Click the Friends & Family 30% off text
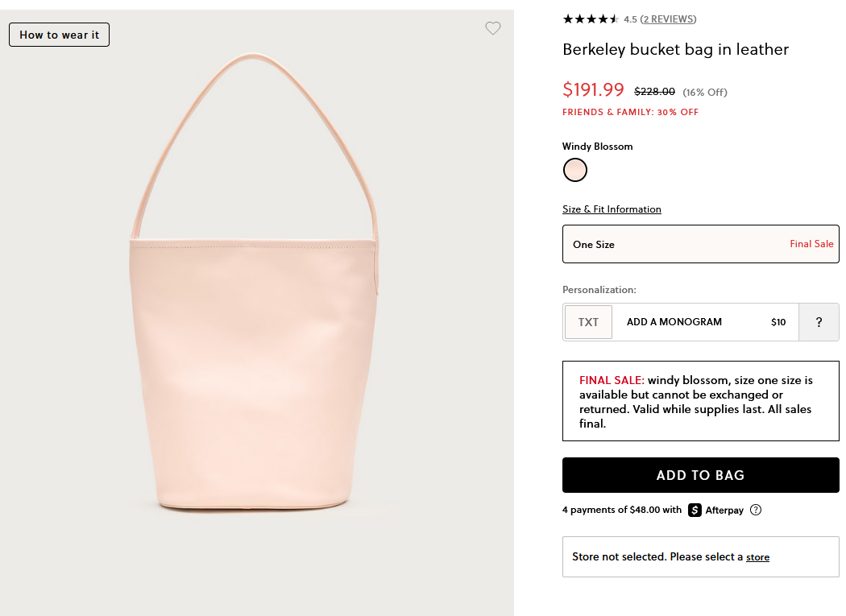 coord(630,112)
